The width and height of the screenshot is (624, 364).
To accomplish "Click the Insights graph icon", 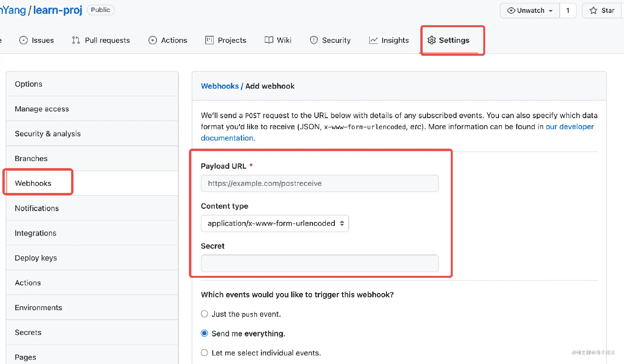I will 374,40.
